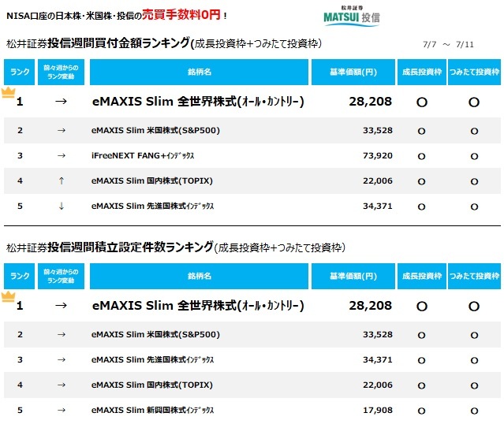Viewport: 504px width, 424px height.
Task: Click the MATSUI 投信 logo
Action: (x=352, y=16)
